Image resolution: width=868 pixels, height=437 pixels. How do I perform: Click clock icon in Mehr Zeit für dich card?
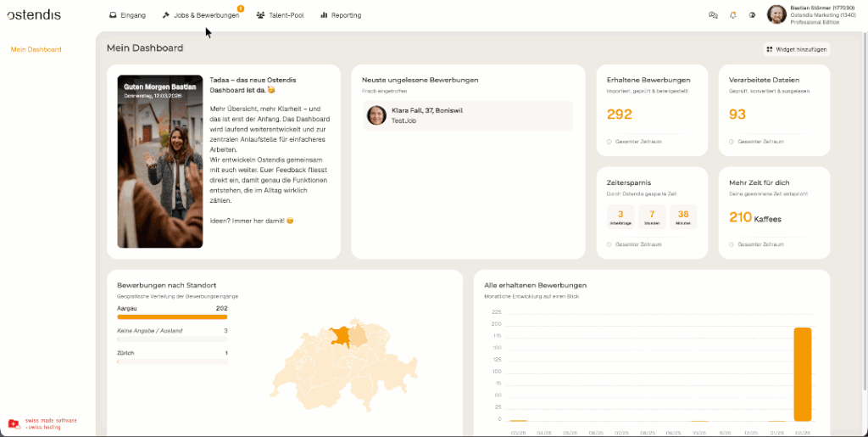click(731, 244)
